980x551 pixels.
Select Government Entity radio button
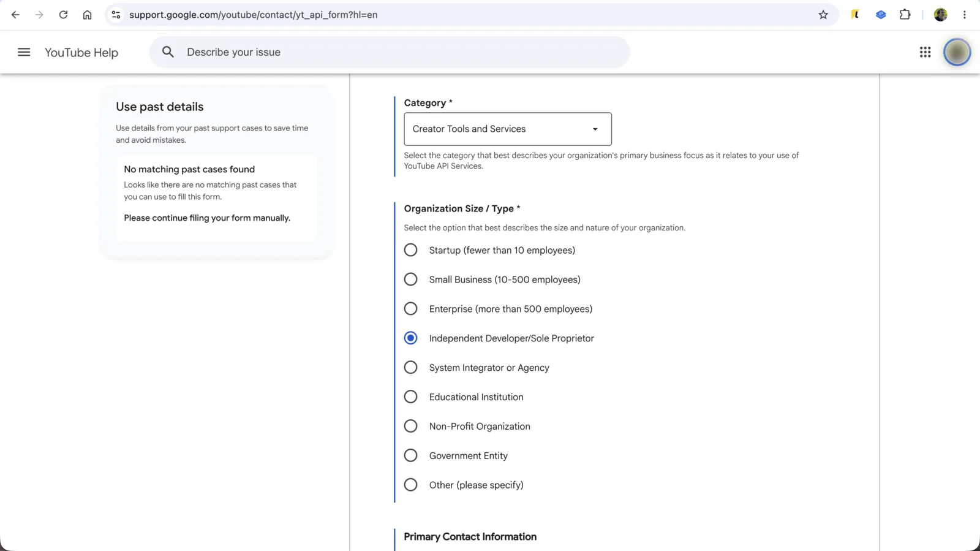pos(410,455)
